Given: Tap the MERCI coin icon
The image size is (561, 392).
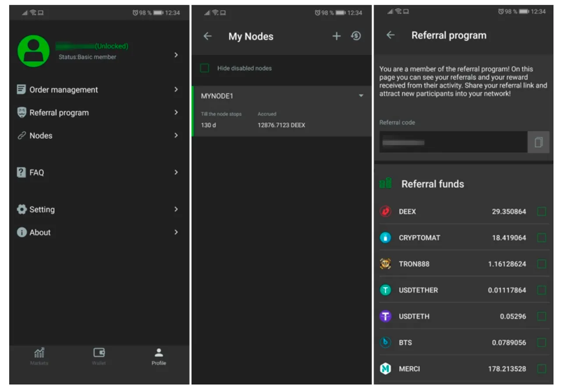Looking at the screenshot, I should pyautogui.click(x=385, y=369).
